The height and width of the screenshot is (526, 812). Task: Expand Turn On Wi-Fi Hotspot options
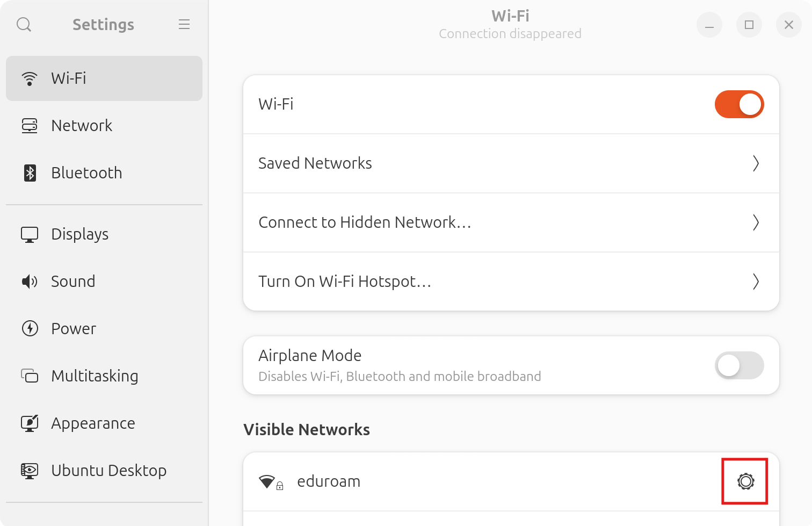pos(756,281)
